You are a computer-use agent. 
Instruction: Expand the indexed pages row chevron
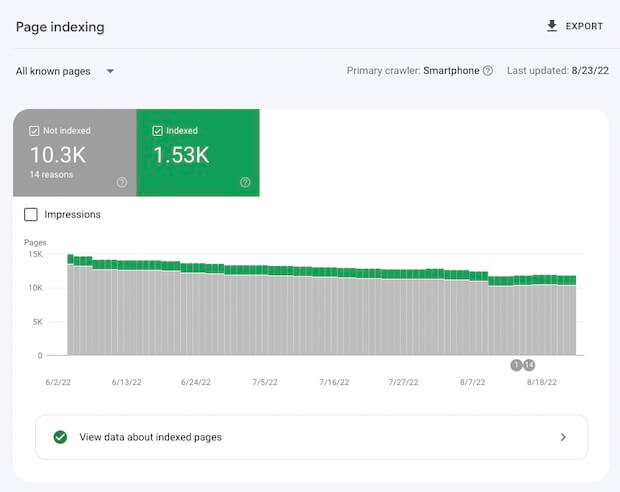click(x=563, y=437)
